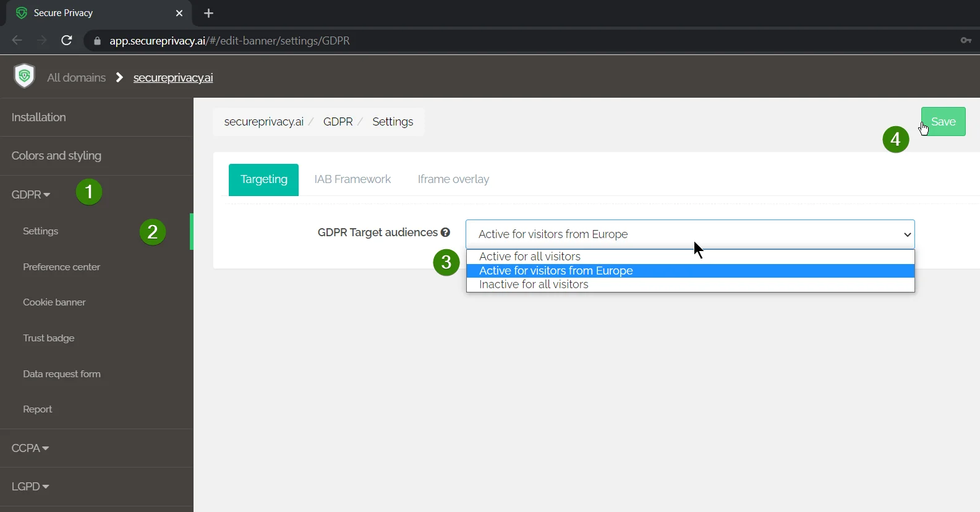The image size is (980, 512).
Task: Close the Secure Privacy browser tab
Action: (x=179, y=13)
